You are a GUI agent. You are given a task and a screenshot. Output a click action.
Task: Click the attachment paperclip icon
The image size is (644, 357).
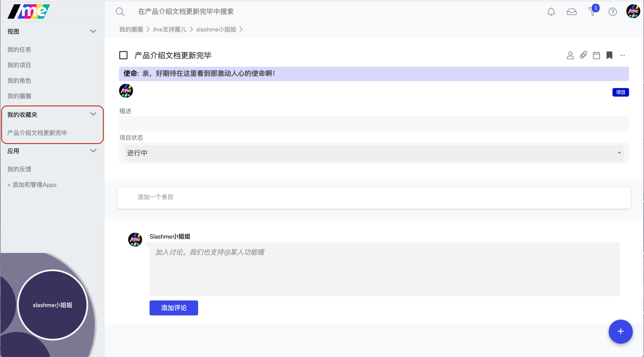pos(583,55)
